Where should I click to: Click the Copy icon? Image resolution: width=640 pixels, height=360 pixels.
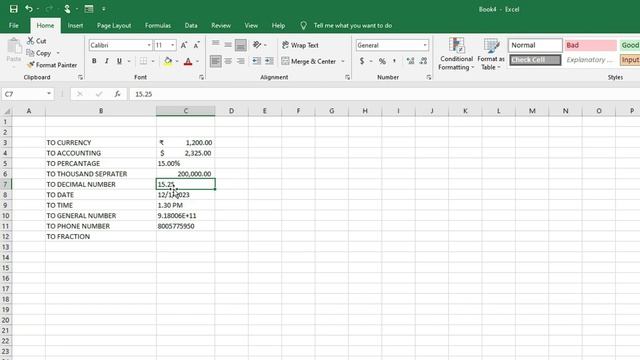30,53
